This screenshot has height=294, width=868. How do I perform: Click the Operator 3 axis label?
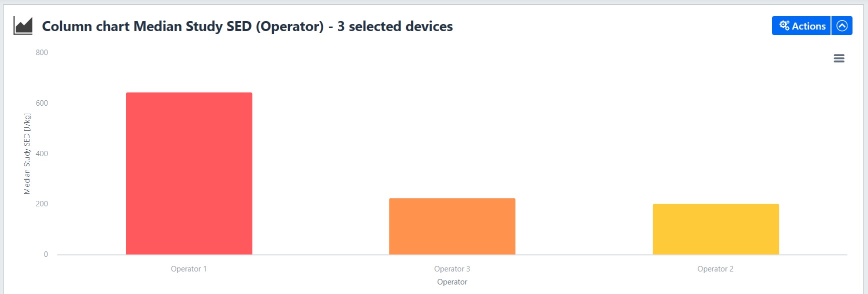452,269
